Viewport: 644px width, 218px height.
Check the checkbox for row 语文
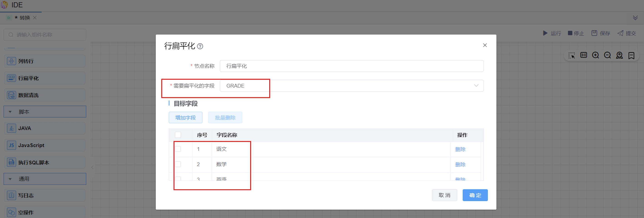coord(178,149)
